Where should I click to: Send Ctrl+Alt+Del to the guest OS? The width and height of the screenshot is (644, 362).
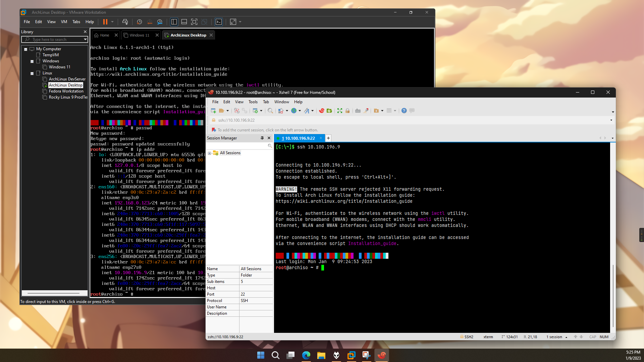(x=125, y=22)
